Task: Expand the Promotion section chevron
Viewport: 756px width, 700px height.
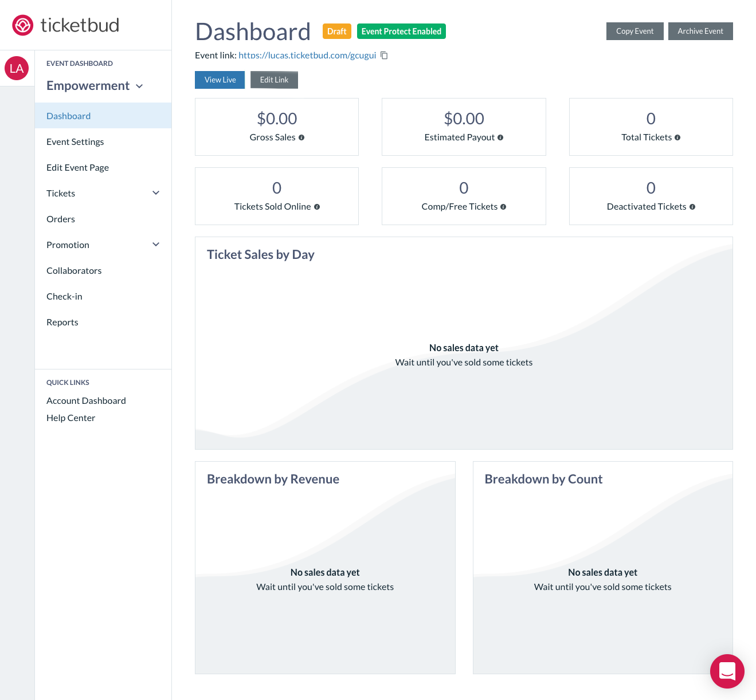Action: click(x=155, y=245)
